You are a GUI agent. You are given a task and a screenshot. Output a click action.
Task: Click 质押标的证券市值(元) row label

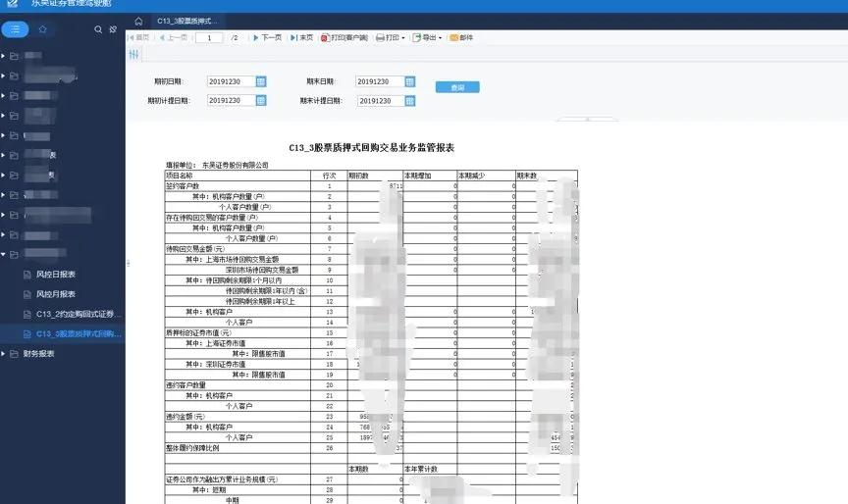click(x=198, y=332)
